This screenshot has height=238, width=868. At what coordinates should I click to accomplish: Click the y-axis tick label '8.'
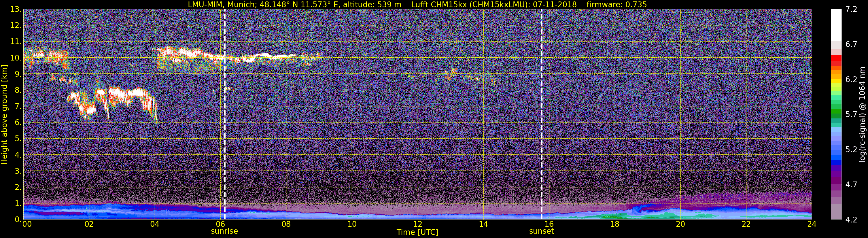coord(18,90)
